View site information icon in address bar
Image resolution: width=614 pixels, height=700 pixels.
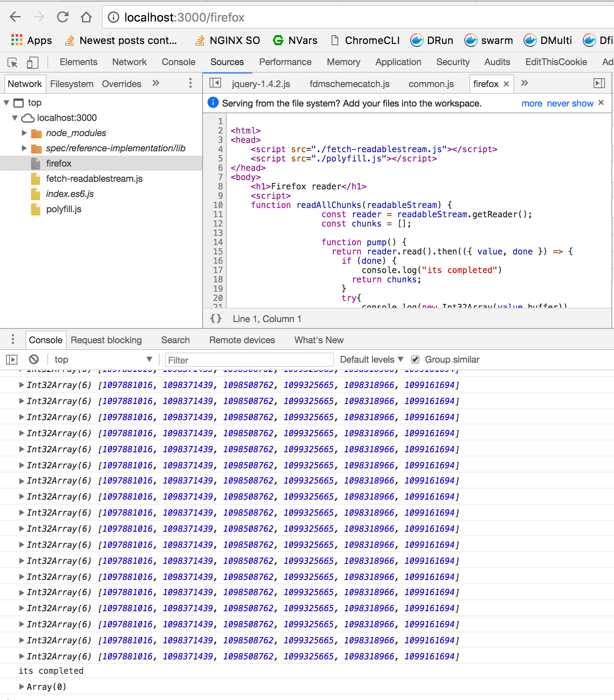tap(113, 17)
